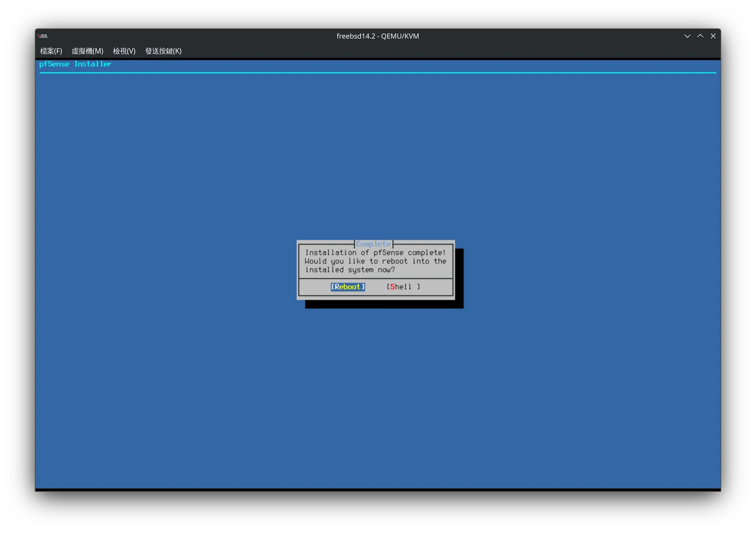
Task: Open the 虛擬機(M) virtual machine menu
Action: pyautogui.click(x=87, y=51)
